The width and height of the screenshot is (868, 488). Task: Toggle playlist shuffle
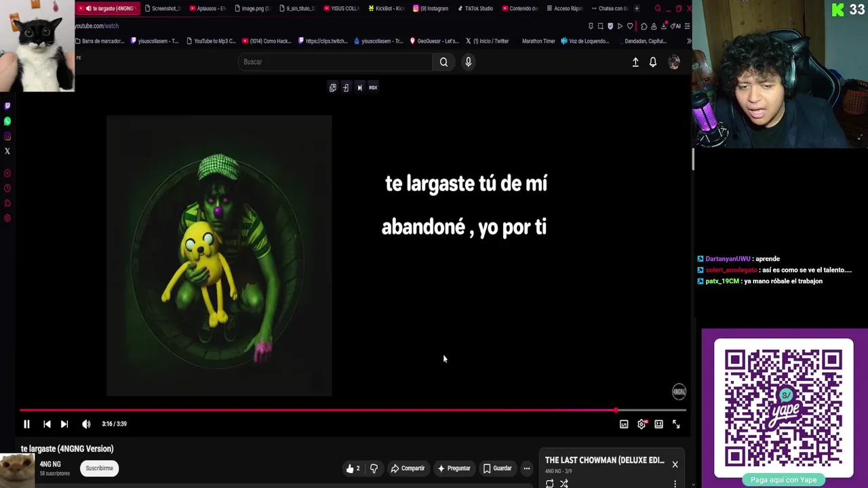(564, 483)
